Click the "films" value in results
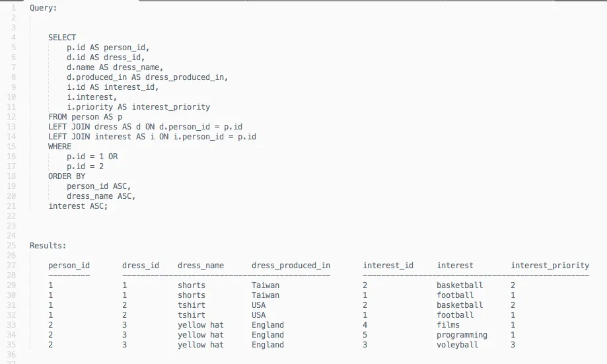 pyautogui.click(x=448, y=325)
